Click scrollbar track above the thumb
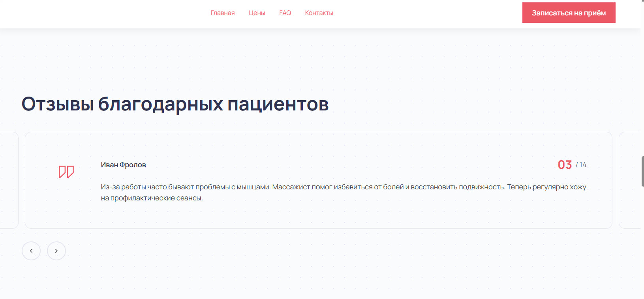Screen dimensions: 644x299 642,79
